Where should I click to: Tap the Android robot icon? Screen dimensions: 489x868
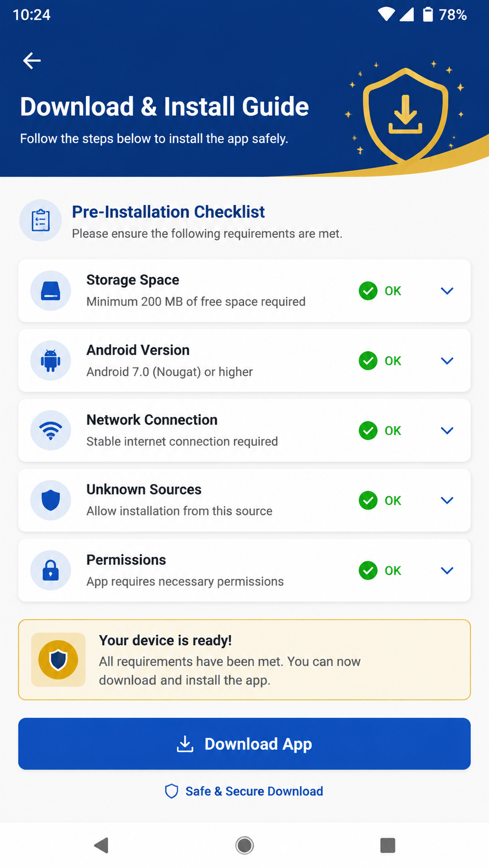(50, 360)
